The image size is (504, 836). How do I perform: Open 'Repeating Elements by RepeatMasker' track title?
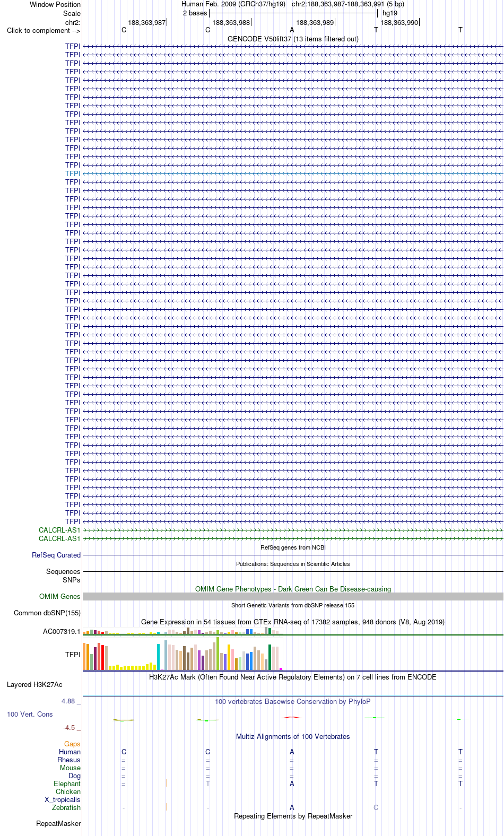tap(293, 816)
